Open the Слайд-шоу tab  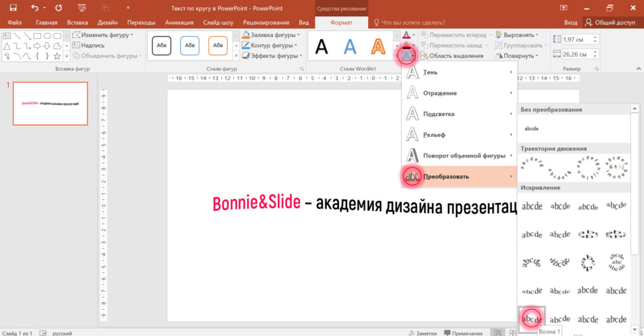[x=218, y=23]
